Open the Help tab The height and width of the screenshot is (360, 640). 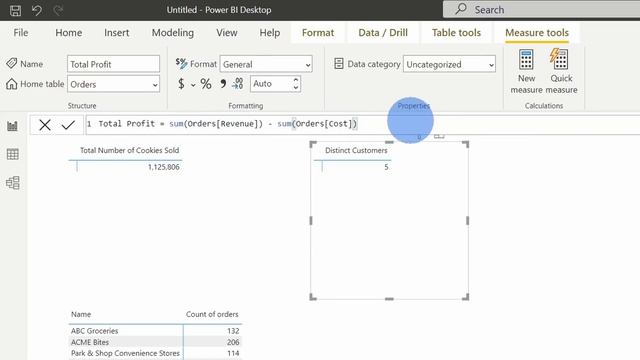coord(270,33)
